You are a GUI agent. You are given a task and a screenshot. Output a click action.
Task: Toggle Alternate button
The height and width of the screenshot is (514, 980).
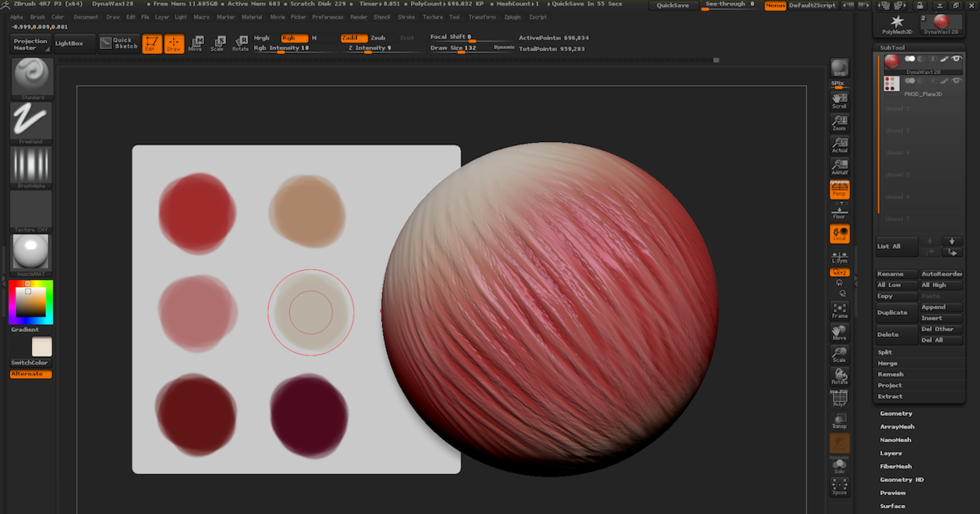(31, 374)
